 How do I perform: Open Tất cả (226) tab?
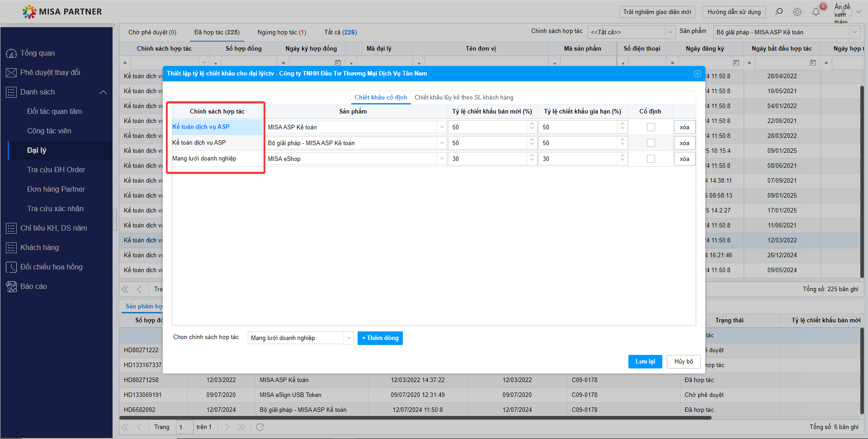(x=340, y=33)
